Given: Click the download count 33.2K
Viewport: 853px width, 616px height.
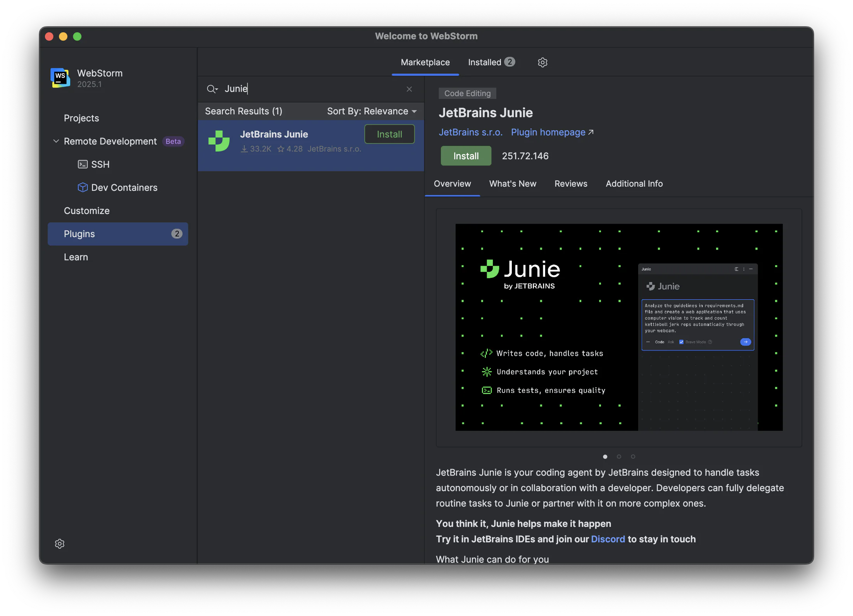Looking at the screenshot, I should coord(256,149).
